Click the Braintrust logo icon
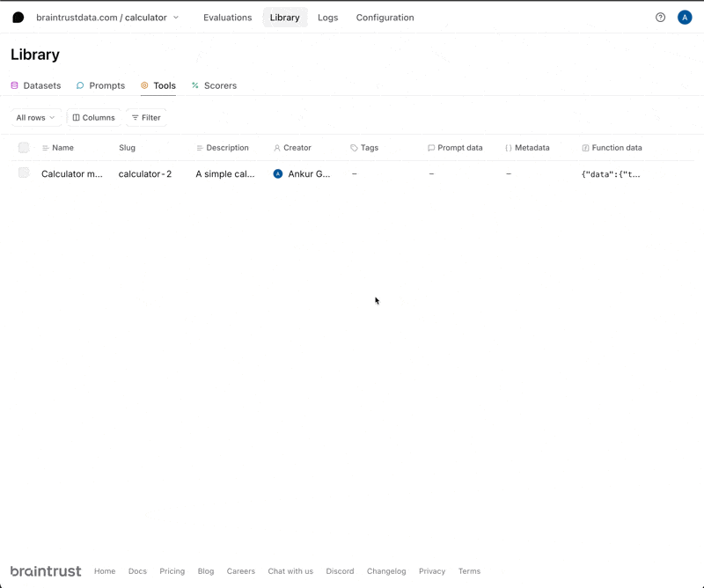Viewport: 704px width, 588px height. pyautogui.click(x=18, y=18)
